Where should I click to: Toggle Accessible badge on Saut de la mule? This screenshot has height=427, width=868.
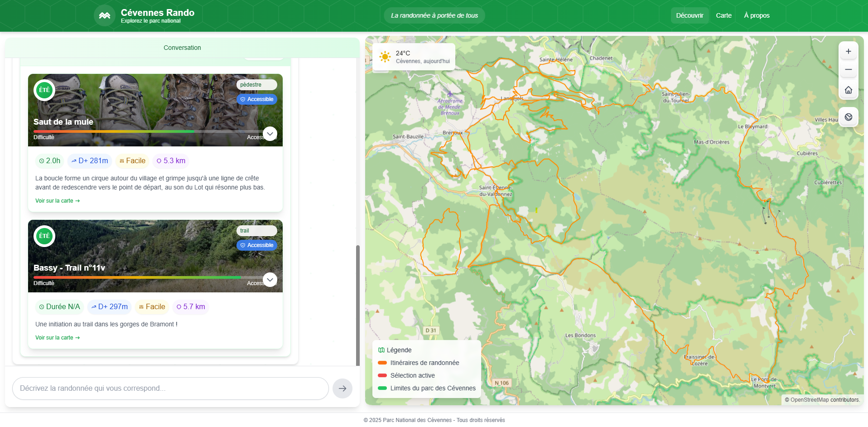(x=256, y=99)
